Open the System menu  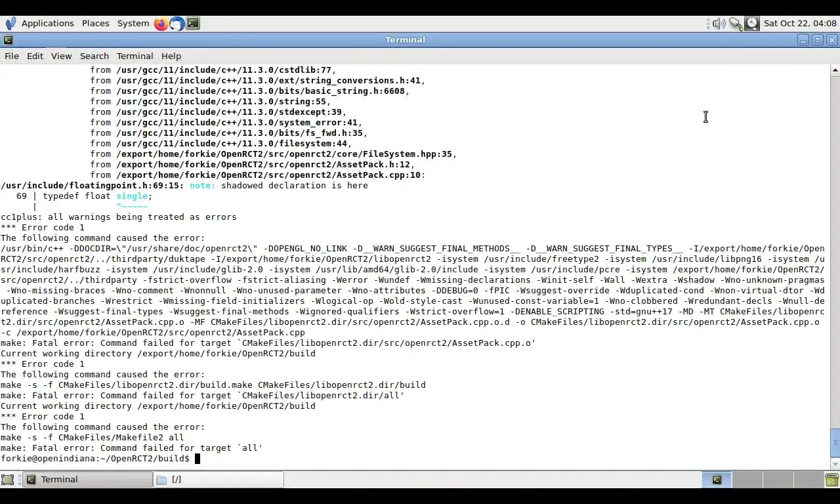pyautogui.click(x=133, y=23)
